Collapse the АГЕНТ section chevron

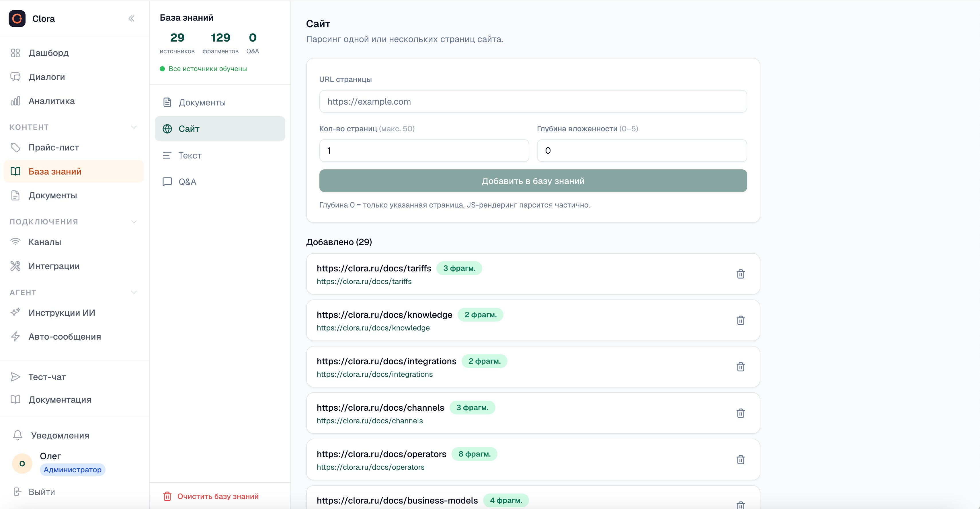(x=134, y=293)
